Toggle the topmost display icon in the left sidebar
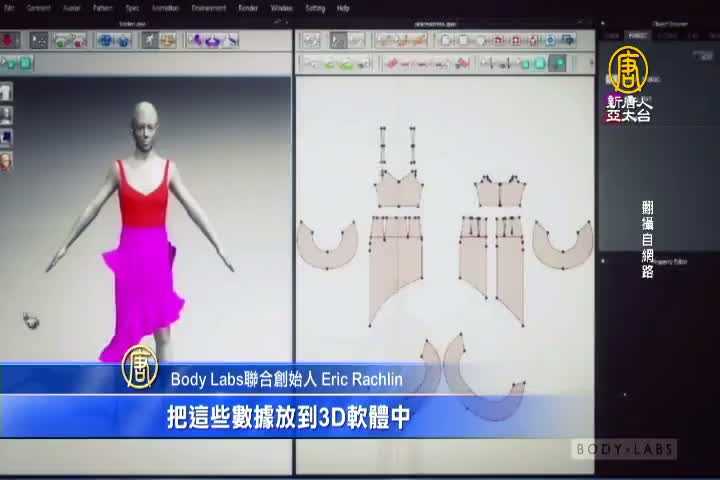This screenshot has width=720, height=480. tap(6, 92)
